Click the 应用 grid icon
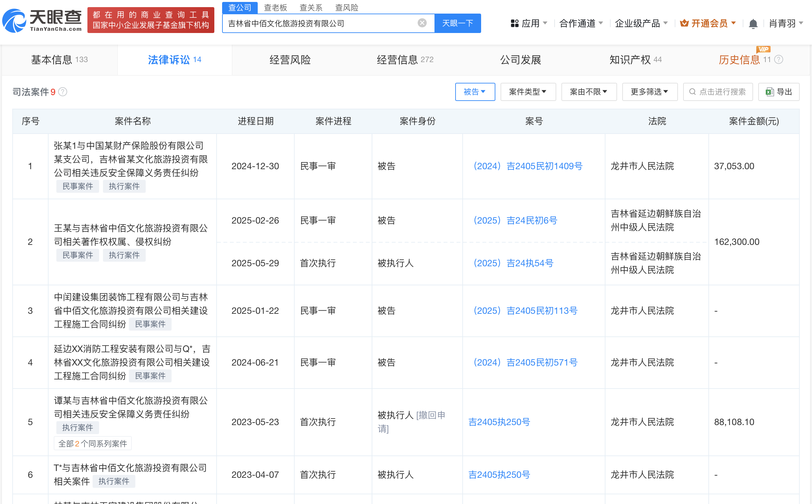The image size is (812, 504). click(x=514, y=23)
